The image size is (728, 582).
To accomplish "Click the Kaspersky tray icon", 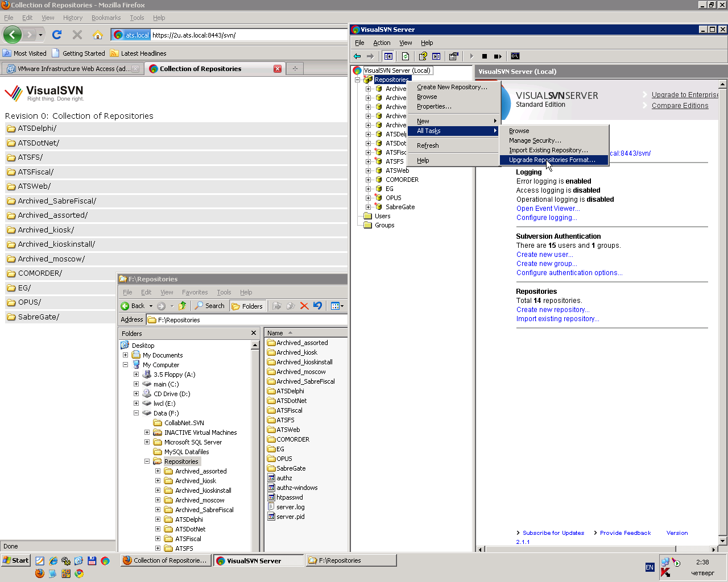I will pyautogui.click(x=665, y=573).
